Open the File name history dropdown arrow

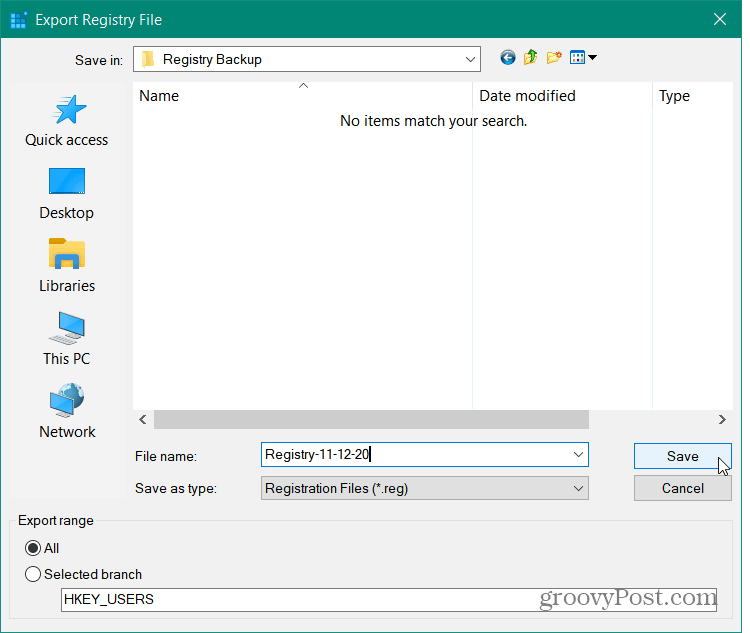pyautogui.click(x=578, y=454)
